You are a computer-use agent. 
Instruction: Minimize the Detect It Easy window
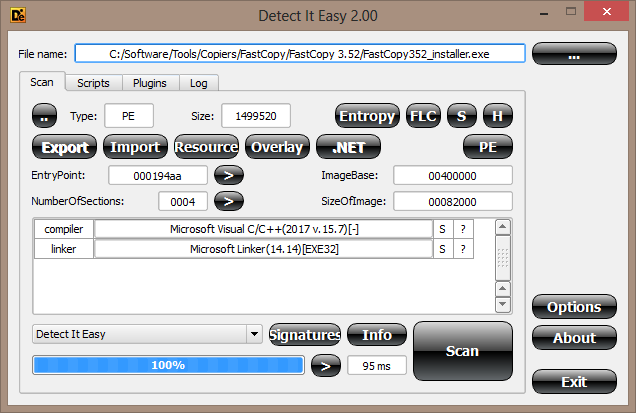tap(544, 13)
